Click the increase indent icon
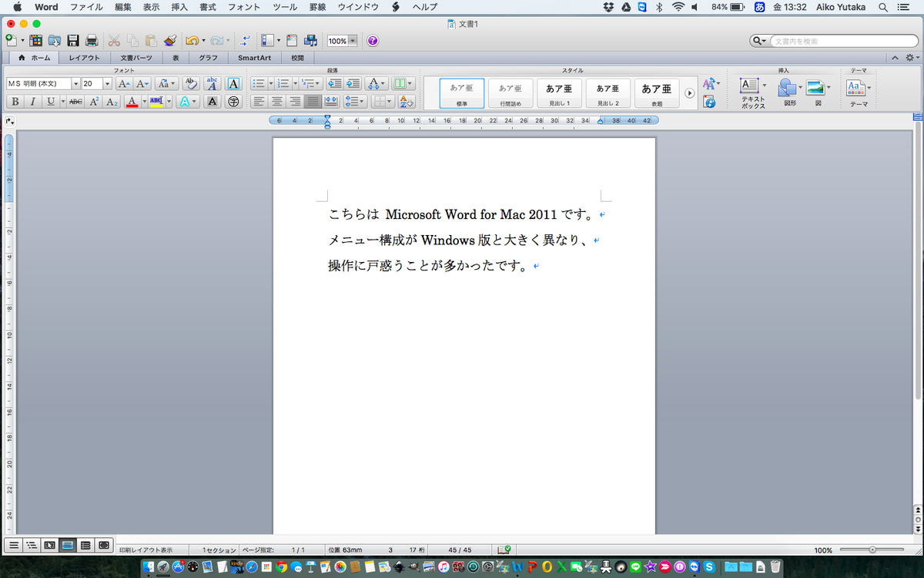924x578 pixels. [353, 83]
